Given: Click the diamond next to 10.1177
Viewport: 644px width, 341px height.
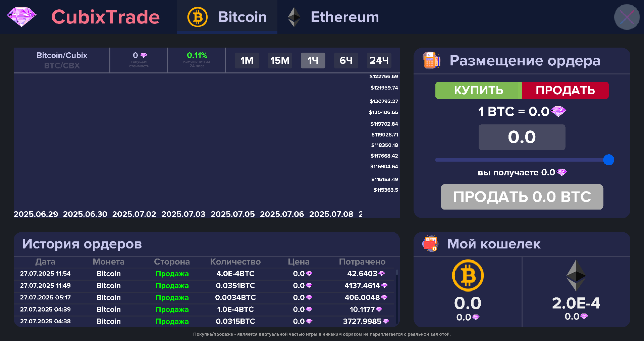Looking at the screenshot, I should coord(379,309).
